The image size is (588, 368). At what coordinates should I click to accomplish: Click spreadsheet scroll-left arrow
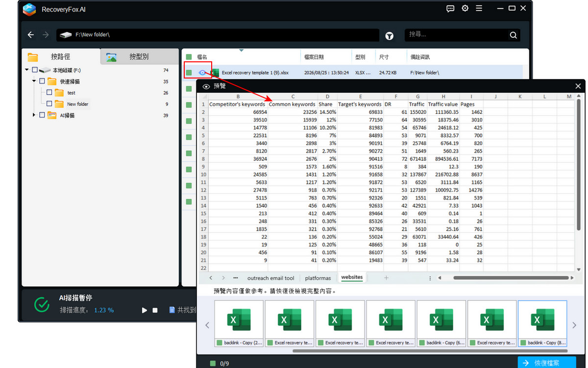tap(439, 278)
